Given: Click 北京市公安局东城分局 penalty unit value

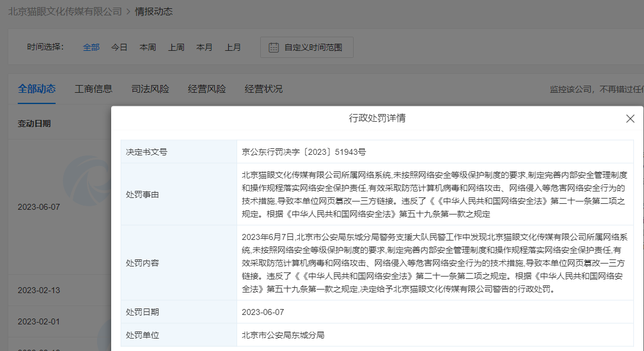Looking at the screenshot, I should 283,335.
